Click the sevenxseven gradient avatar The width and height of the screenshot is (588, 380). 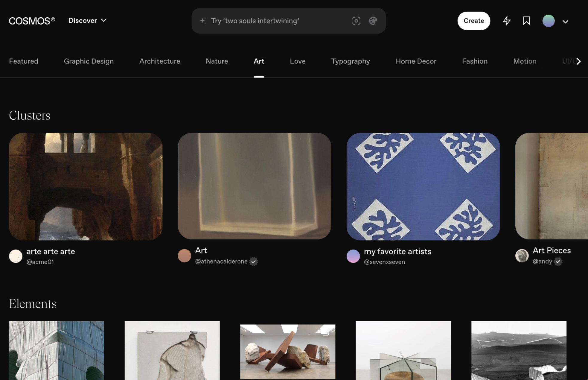tap(353, 256)
